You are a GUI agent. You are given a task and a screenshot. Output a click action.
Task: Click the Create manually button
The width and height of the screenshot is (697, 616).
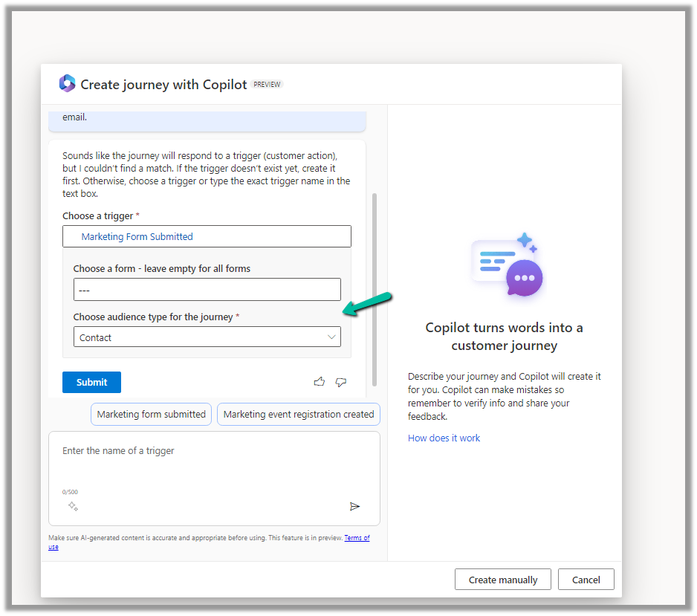pyautogui.click(x=502, y=580)
